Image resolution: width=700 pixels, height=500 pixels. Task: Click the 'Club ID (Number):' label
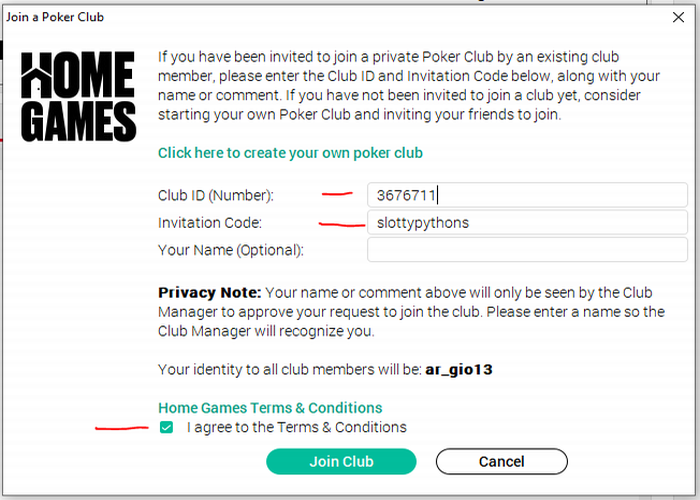pyautogui.click(x=215, y=195)
